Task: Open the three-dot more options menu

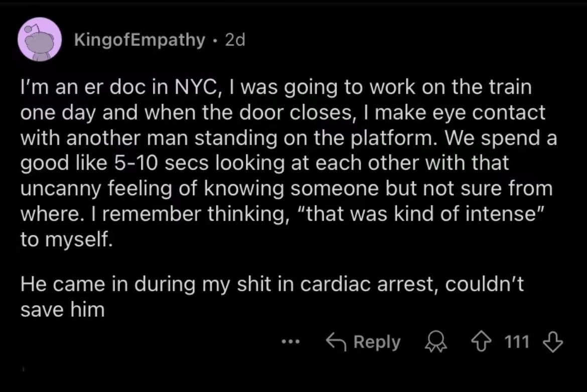Action: (290, 342)
